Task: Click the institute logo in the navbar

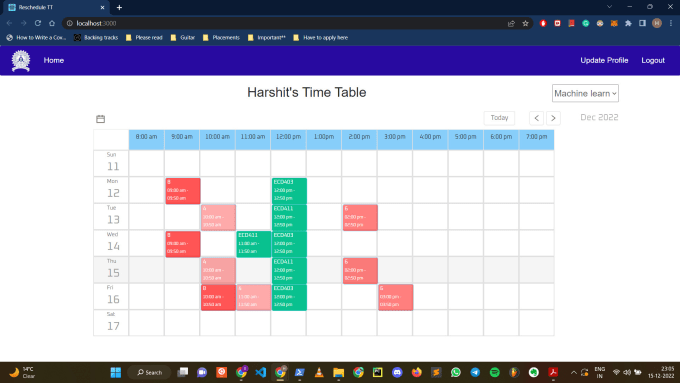Action: tap(21, 60)
